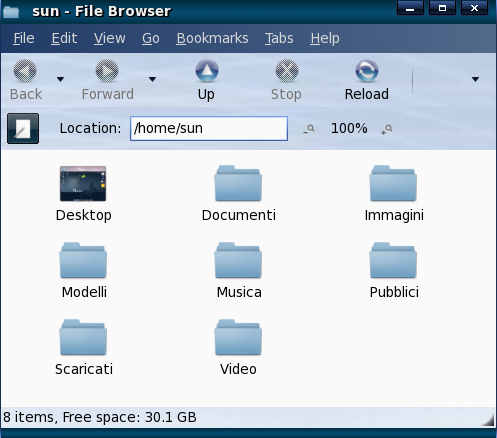Toggle the text-based location edit button
This screenshot has width=497, height=438.
23,128
